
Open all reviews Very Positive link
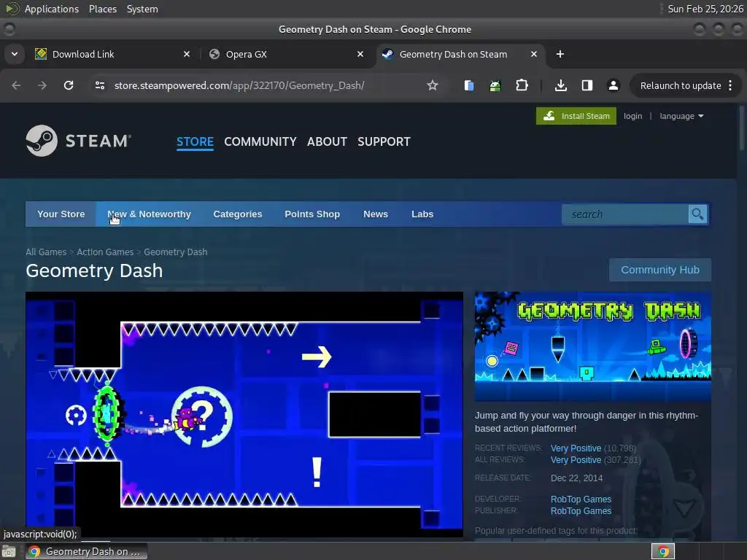pos(576,460)
